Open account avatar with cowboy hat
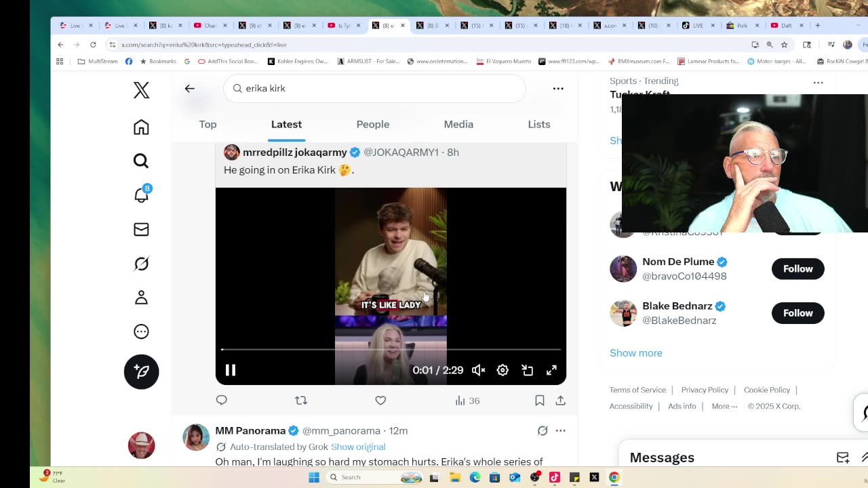This screenshot has height=488, width=868. pos(141,445)
